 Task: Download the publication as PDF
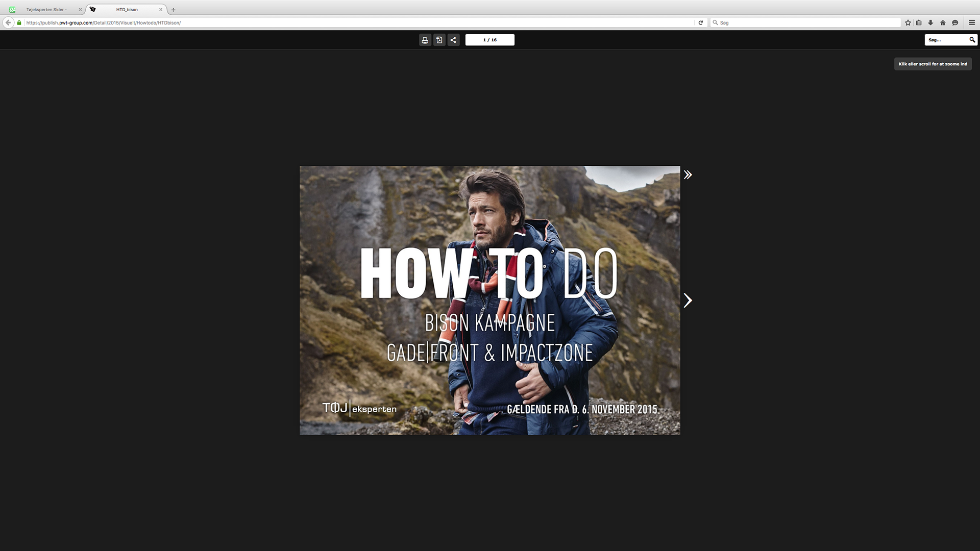click(x=439, y=40)
